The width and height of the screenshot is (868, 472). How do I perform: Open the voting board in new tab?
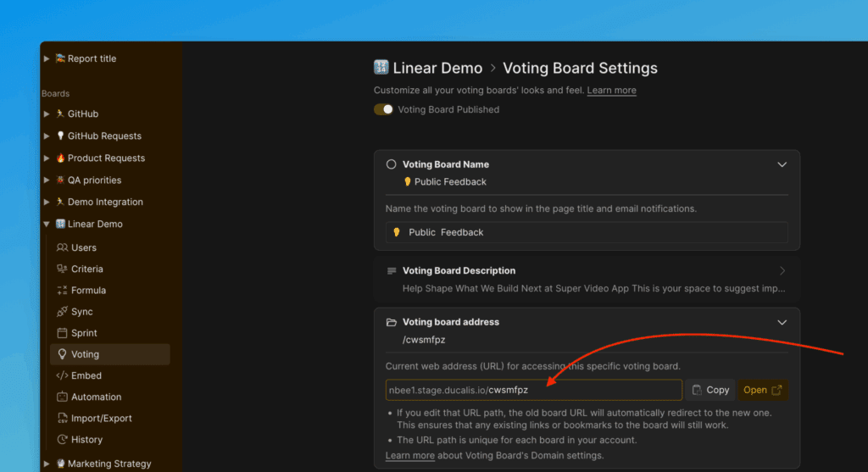[x=762, y=390]
